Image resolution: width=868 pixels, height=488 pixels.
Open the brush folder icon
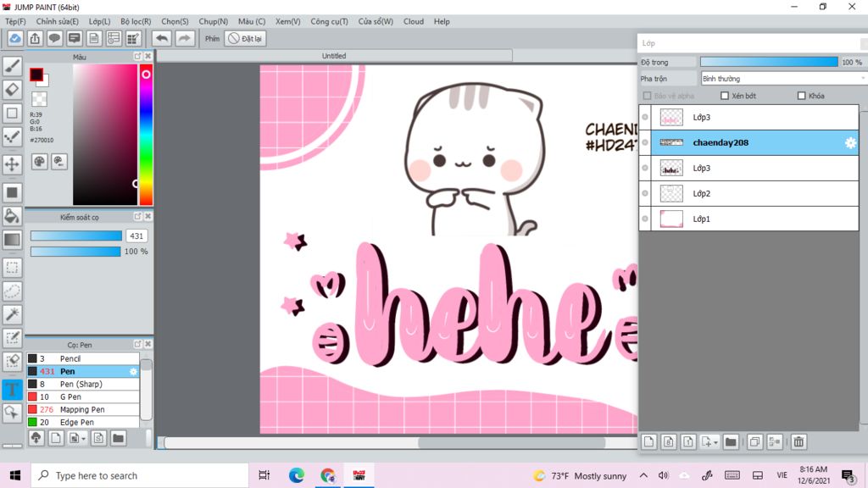[x=118, y=438]
